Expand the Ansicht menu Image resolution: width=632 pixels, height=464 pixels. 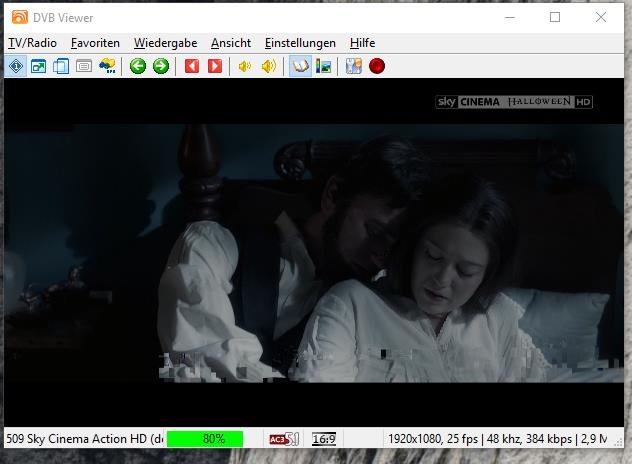[231, 43]
